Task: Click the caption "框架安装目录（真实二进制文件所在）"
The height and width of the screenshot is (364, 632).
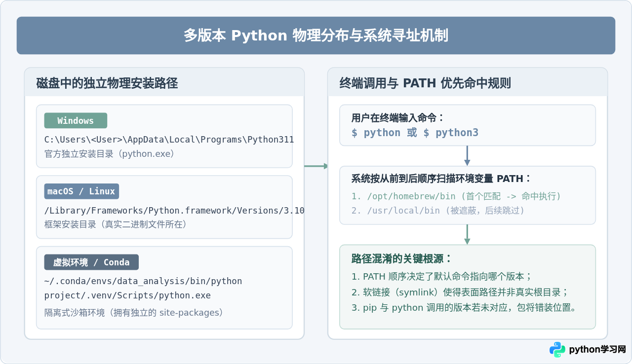Action: 116,224
